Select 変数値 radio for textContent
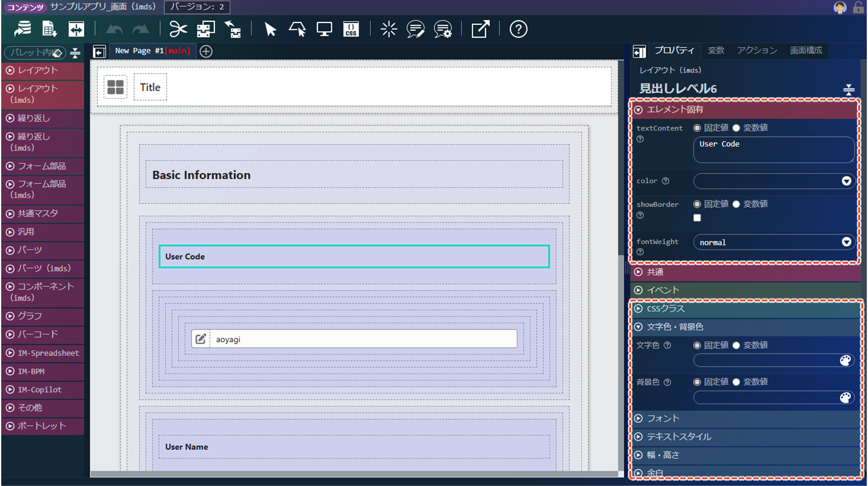Image resolution: width=868 pixels, height=486 pixels. pyautogui.click(x=736, y=128)
